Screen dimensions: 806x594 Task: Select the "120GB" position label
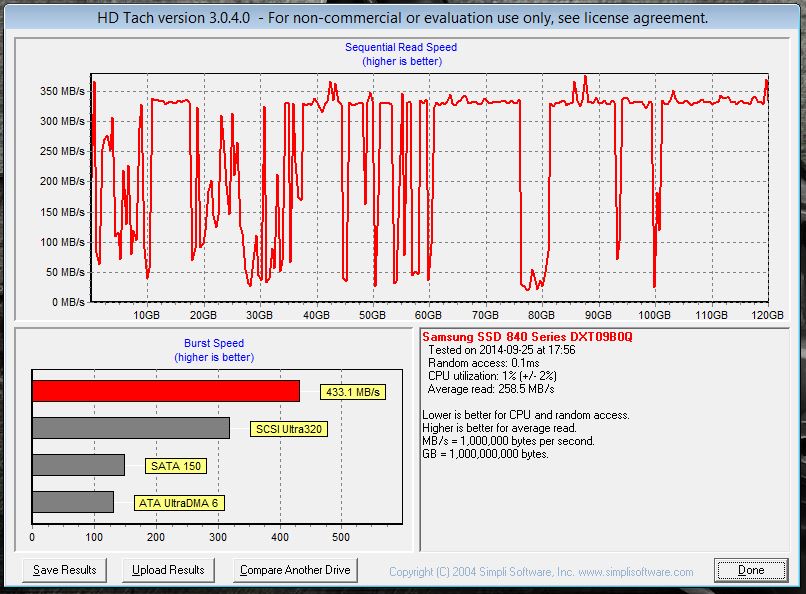(x=767, y=315)
